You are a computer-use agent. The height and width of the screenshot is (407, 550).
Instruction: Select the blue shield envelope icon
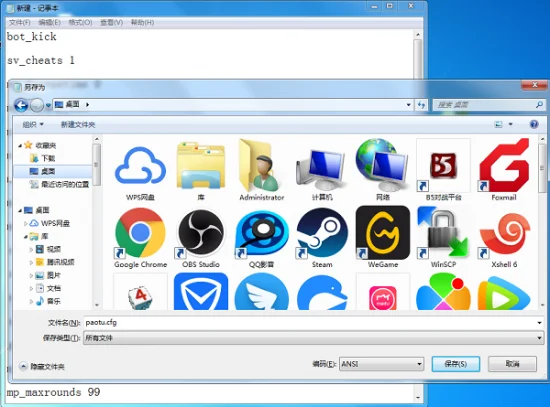click(x=201, y=292)
